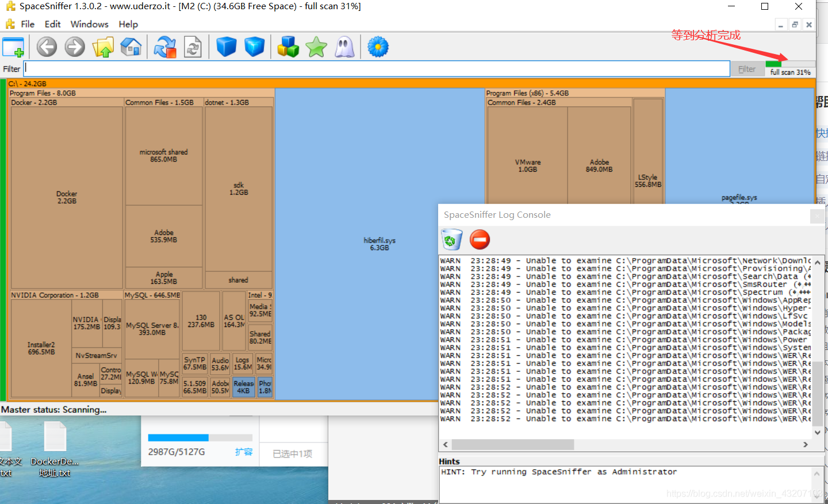Select the Docker 2.2GB folder block
828x504 pixels.
pyautogui.click(x=67, y=197)
